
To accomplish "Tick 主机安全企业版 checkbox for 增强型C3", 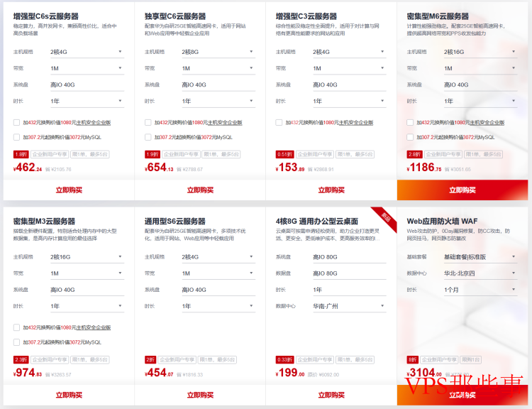I will tap(279, 122).
